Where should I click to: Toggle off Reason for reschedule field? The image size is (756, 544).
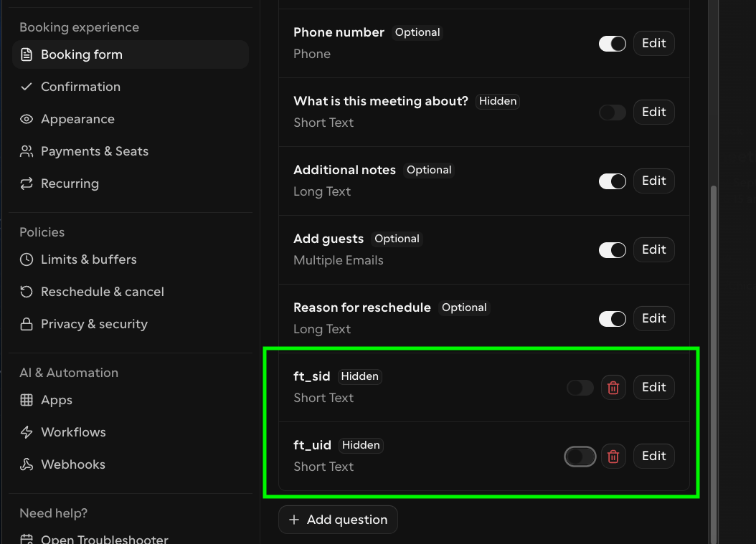pyautogui.click(x=613, y=319)
